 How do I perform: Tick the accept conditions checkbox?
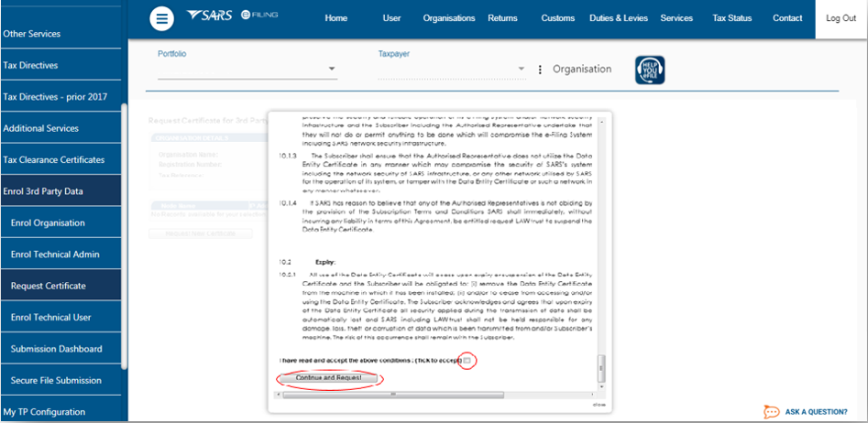point(467,361)
